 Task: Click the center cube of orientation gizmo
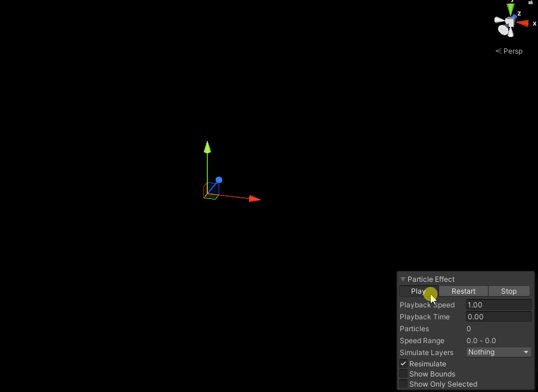(x=510, y=23)
